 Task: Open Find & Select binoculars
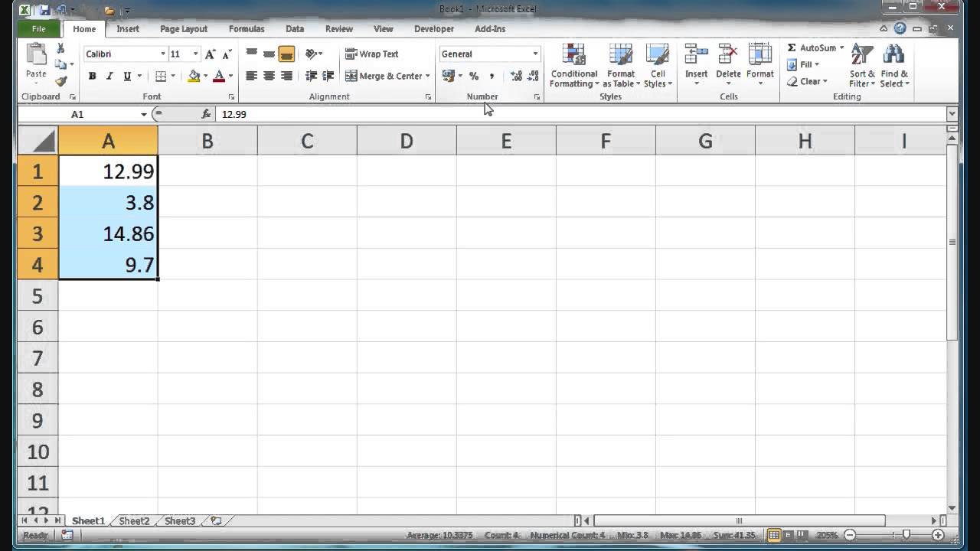click(894, 66)
